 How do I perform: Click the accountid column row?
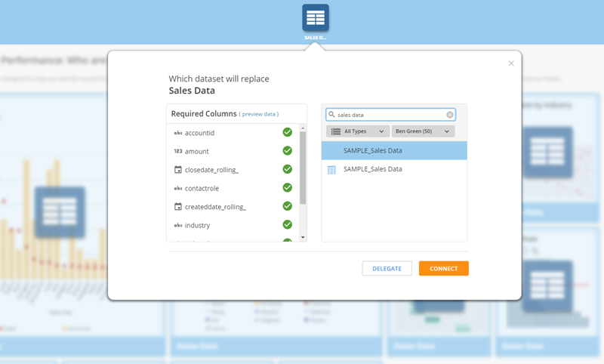[x=233, y=133]
